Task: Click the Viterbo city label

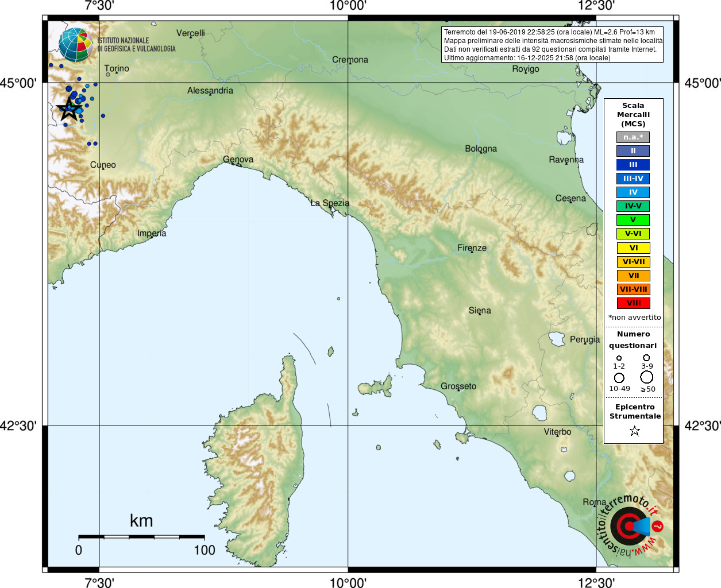Action: (x=557, y=432)
